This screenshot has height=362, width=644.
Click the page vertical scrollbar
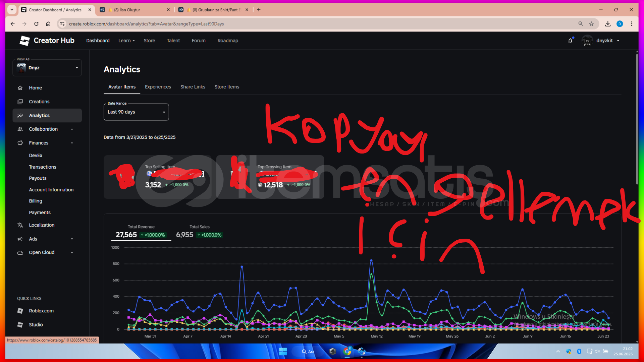tap(637, 119)
